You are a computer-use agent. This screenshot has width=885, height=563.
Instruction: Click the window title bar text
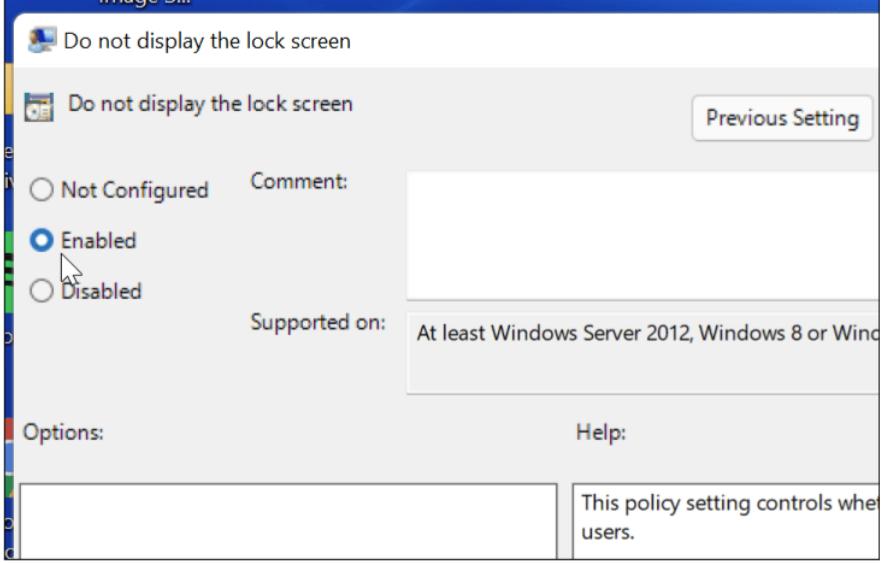point(207,42)
